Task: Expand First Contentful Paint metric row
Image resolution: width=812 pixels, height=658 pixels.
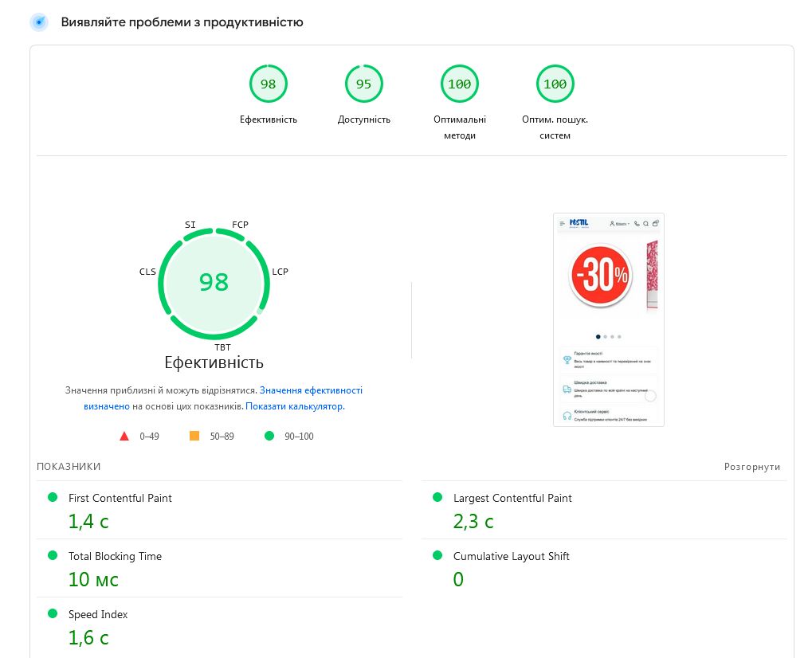Action: click(x=120, y=498)
